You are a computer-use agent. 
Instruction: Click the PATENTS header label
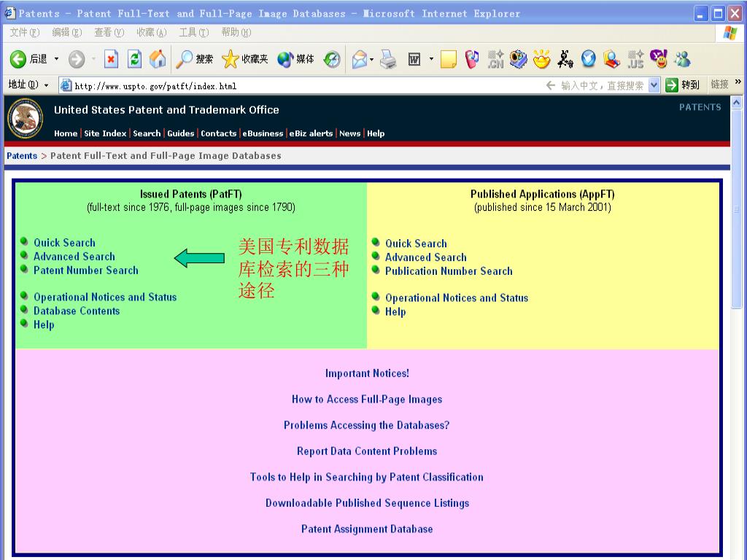(700, 107)
